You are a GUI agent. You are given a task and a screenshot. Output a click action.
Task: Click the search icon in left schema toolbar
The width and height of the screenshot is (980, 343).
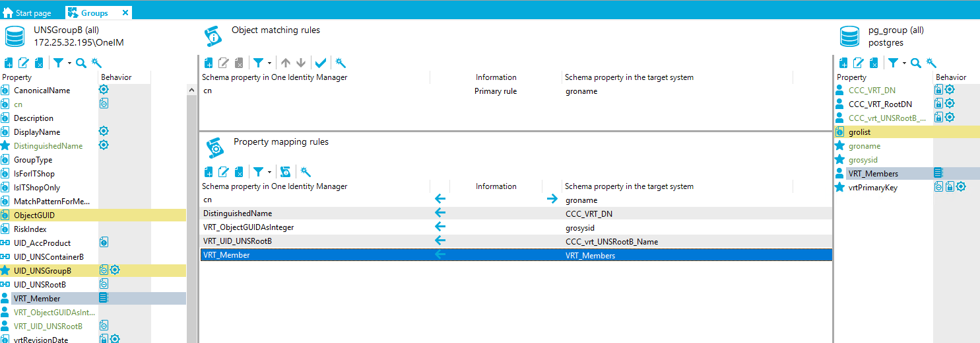pyautogui.click(x=81, y=63)
